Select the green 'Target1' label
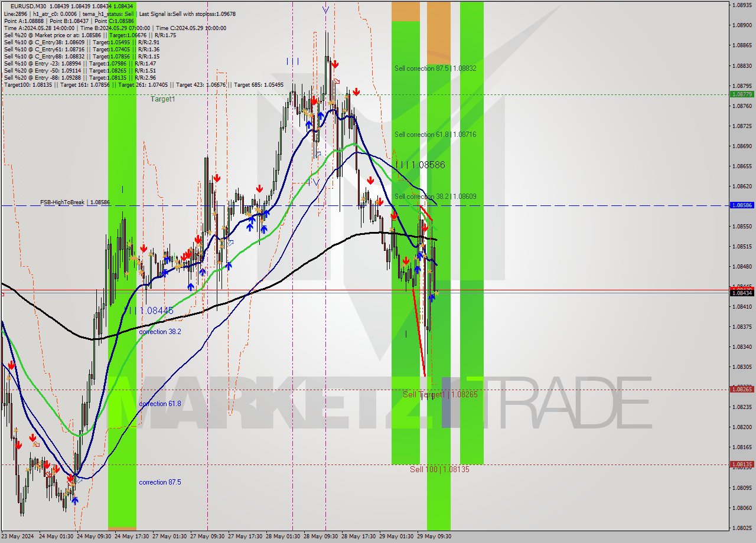Image resolution: width=756 pixels, height=543 pixels. pos(162,99)
